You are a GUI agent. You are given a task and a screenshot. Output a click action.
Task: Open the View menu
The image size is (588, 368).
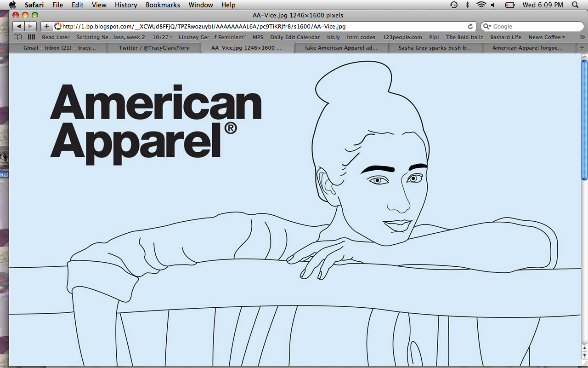[99, 5]
